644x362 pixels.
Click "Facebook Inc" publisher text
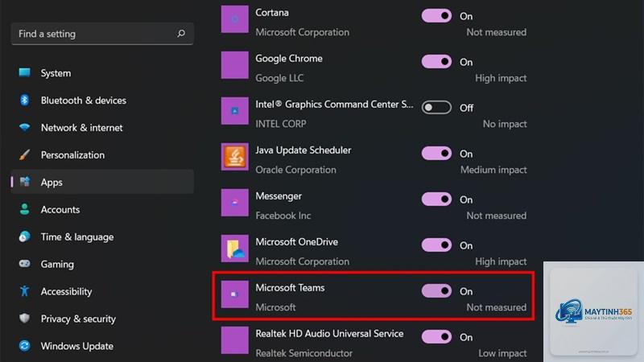(x=283, y=216)
